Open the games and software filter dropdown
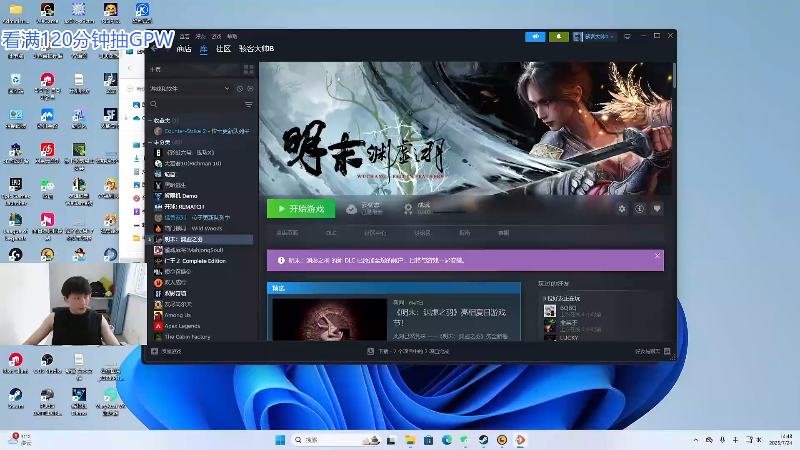800x450 pixels. click(189, 89)
